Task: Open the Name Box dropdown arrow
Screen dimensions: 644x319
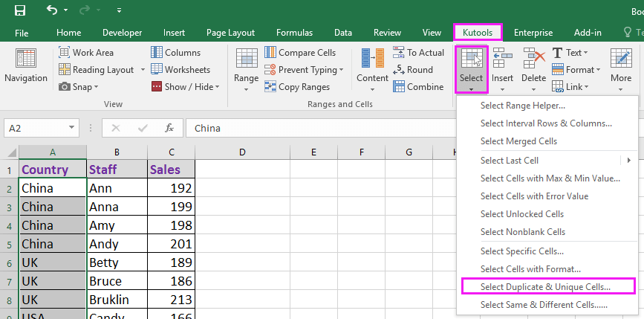Action: [x=72, y=128]
